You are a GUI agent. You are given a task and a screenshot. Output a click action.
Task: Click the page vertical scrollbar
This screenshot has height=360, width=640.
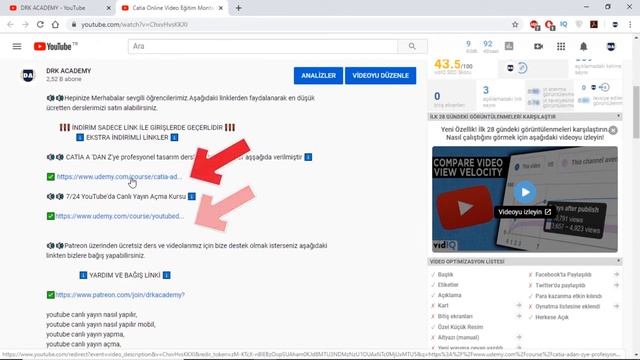(x=636, y=112)
